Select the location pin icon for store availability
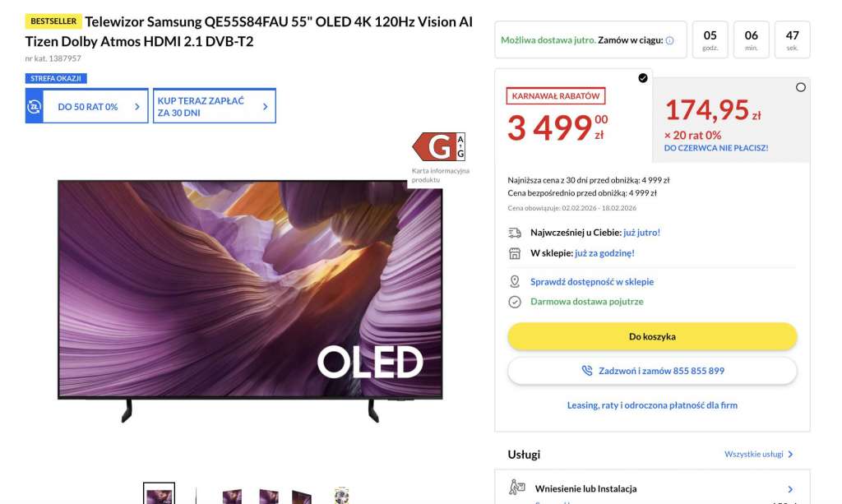This screenshot has height=504, width=842. click(516, 281)
